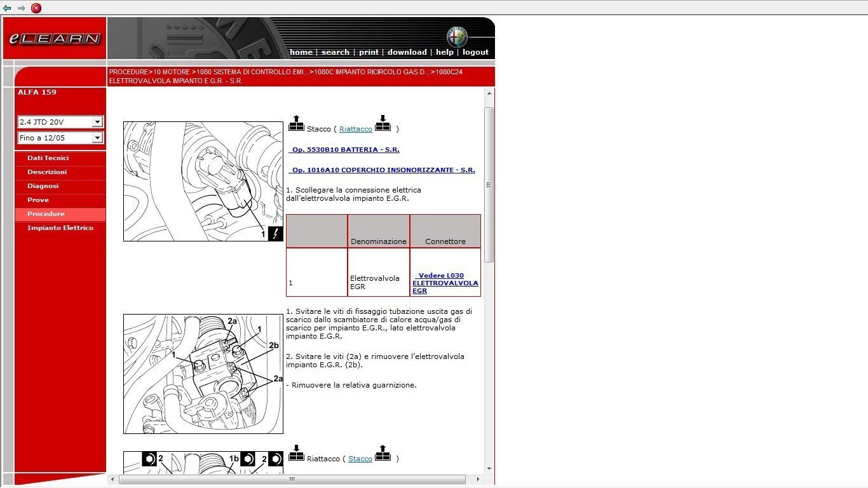Follow the Stacco link near the bottom
This screenshot has height=488, width=868.
(360, 459)
